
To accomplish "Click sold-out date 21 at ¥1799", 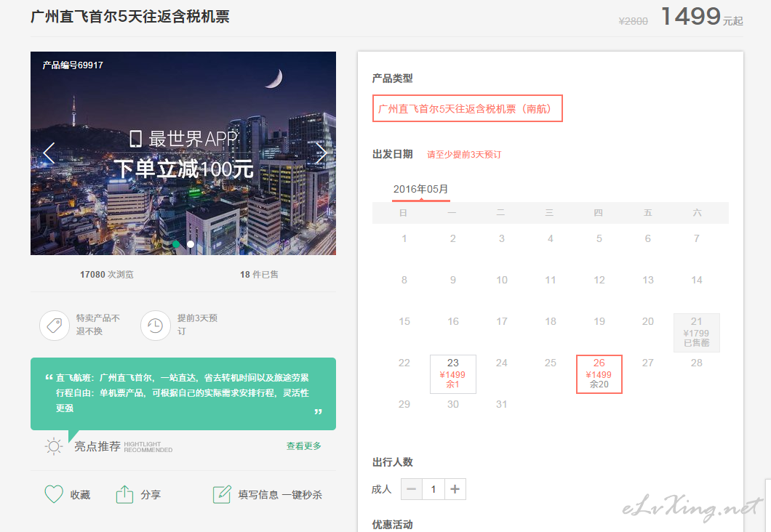I will 696,333.
